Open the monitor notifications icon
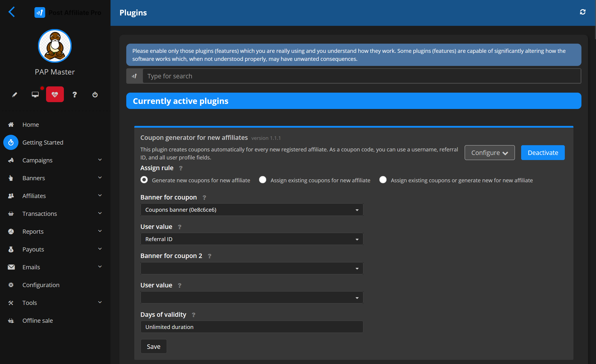 tap(35, 95)
